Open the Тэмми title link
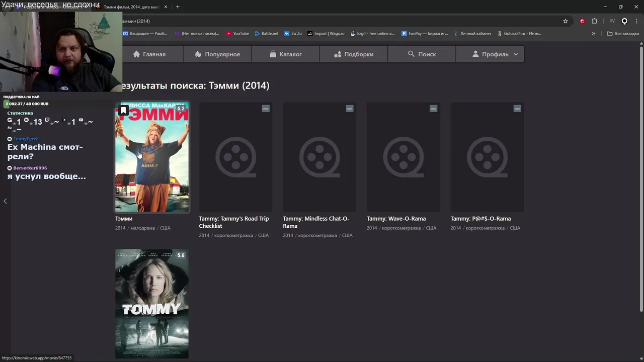This screenshot has width=644, height=362. pos(124,219)
